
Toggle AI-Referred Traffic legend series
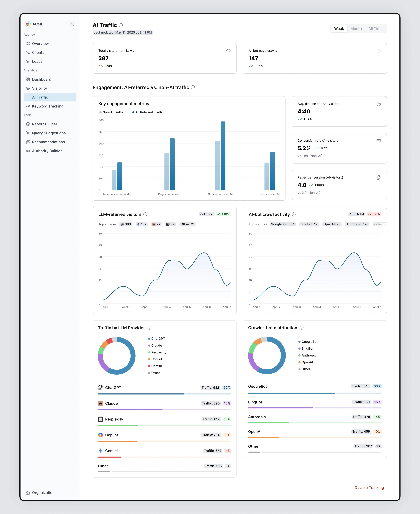tap(148, 112)
